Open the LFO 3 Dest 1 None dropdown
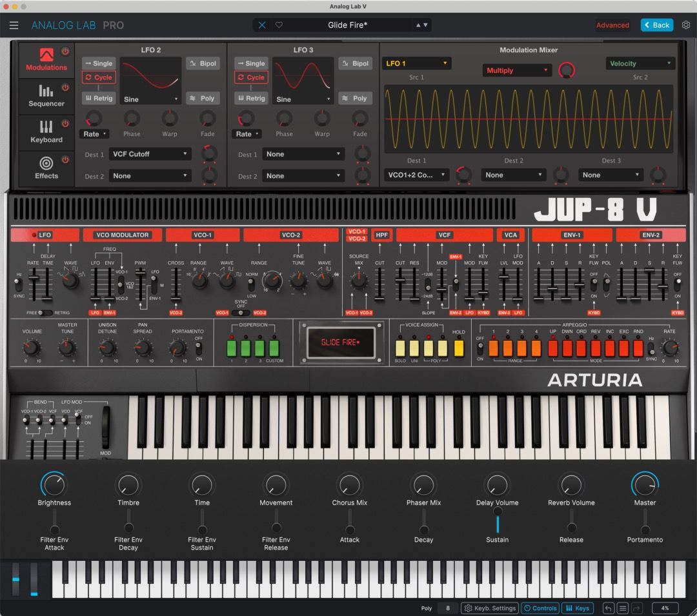The image size is (697, 616). 303,154
